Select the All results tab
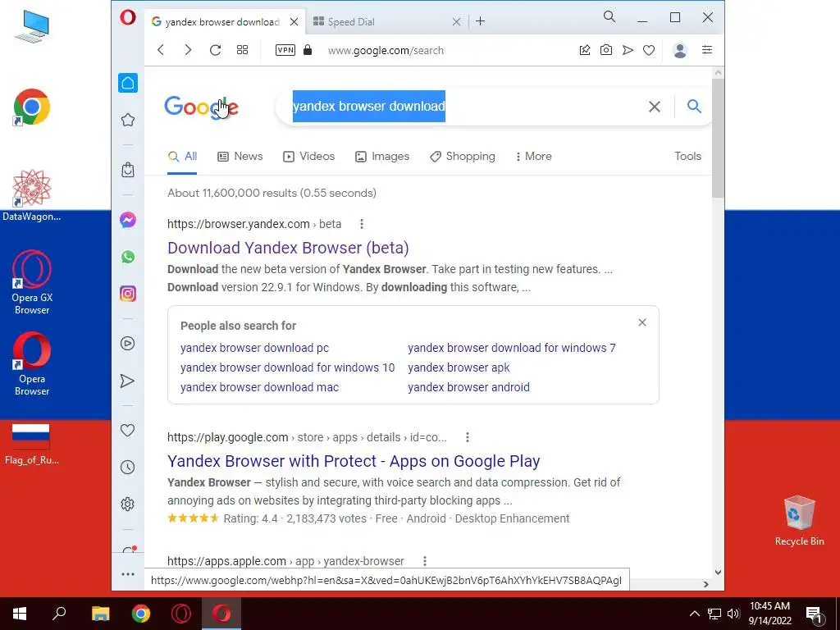This screenshot has width=840, height=630. (x=183, y=157)
